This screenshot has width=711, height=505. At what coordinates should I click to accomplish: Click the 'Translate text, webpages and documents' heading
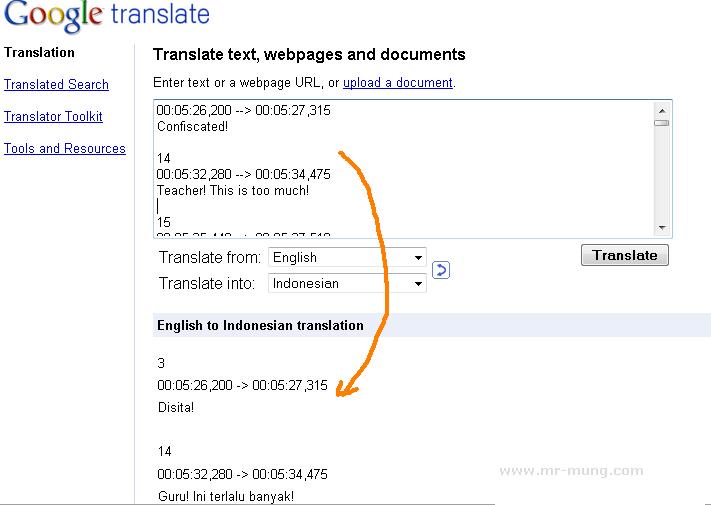point(309,54)
